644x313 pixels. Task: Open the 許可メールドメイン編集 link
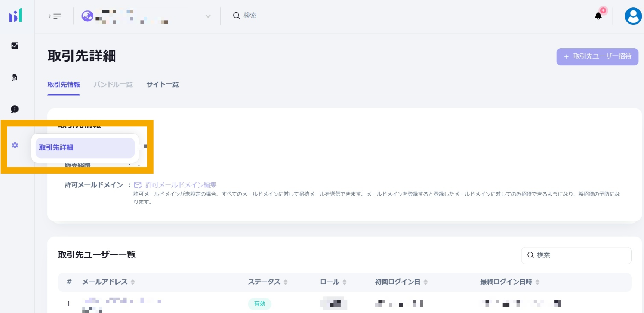181,185
